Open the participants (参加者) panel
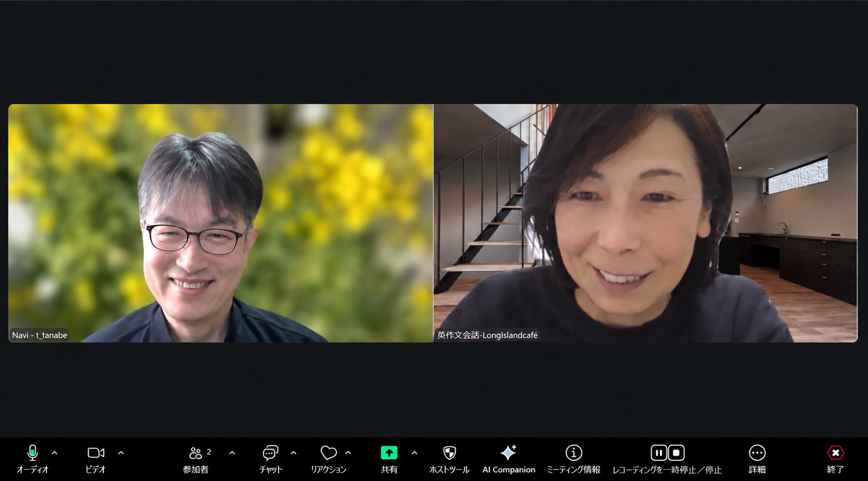The width and height of the screenshot is (868, 481). pyautogui.click(x=196, y=459)
